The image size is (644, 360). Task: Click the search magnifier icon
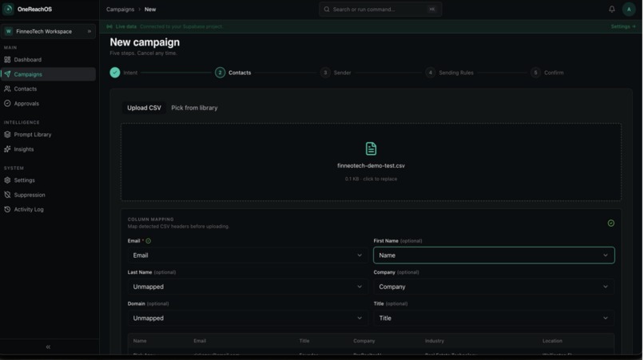[x=327, y=9]
